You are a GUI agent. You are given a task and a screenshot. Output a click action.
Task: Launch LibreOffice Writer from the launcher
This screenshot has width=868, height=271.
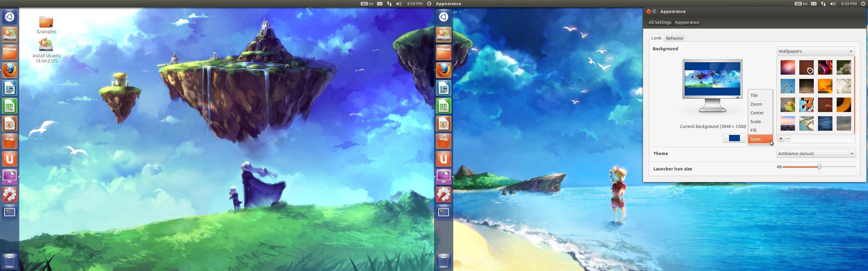click(x=9, y=88)
